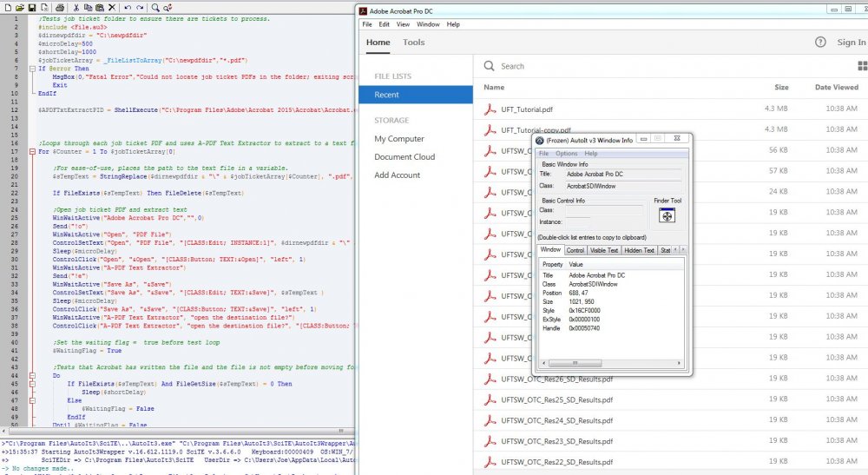This screenshot has width=868, height=475.
Task: Switch to Acrobat Tools tab
Action: [413, 42]
